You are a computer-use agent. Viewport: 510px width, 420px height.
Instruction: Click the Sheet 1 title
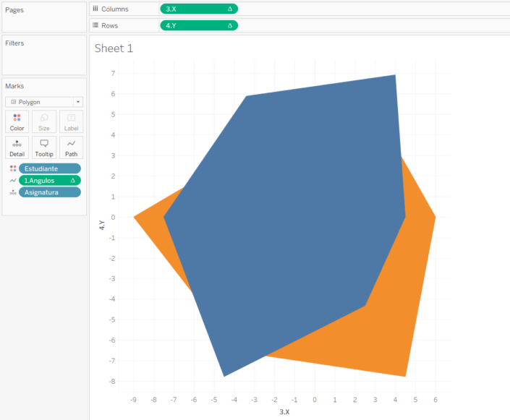pos(114,48)
